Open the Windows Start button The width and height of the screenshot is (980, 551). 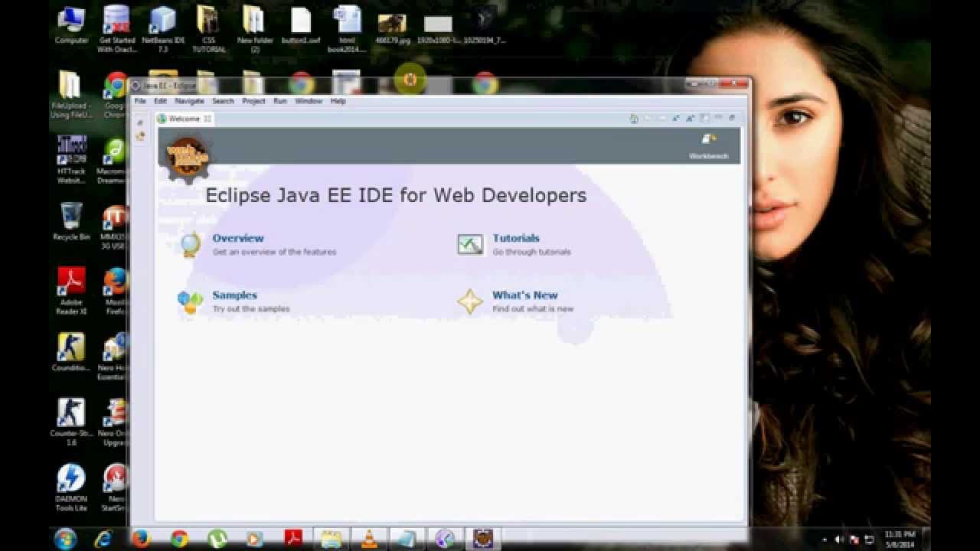tap(65, 538)
